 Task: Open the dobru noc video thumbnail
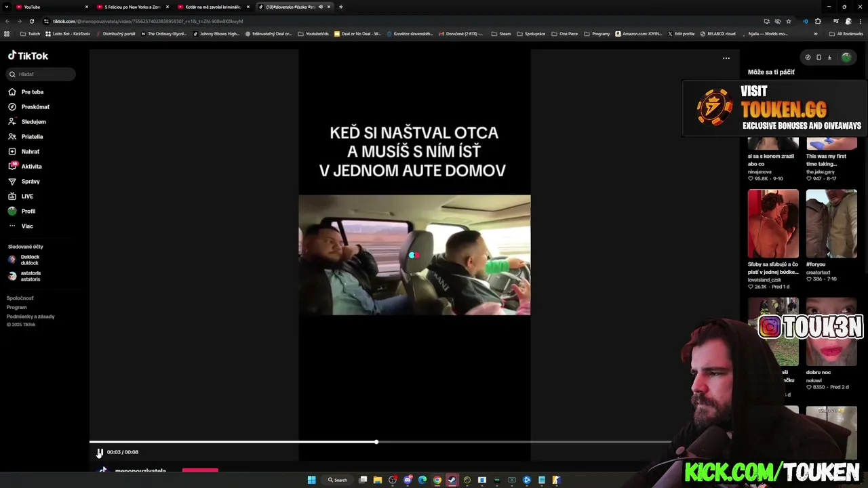(831, 332)
